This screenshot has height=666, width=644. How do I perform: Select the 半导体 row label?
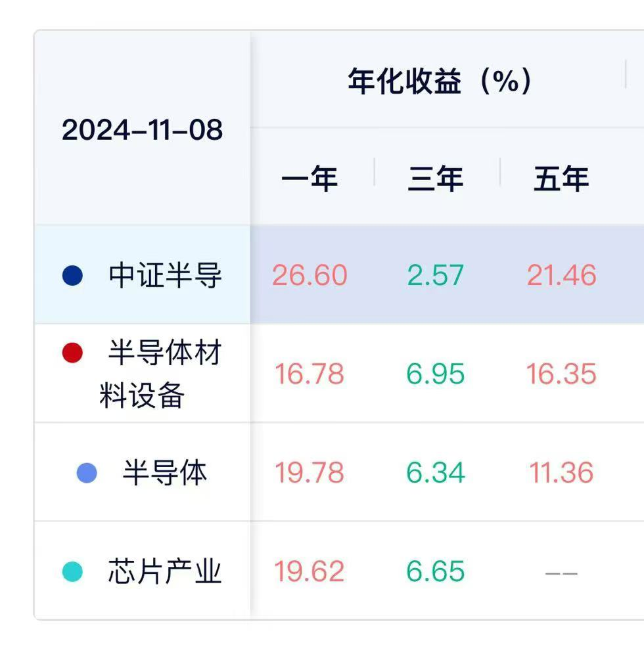point(165,473)
